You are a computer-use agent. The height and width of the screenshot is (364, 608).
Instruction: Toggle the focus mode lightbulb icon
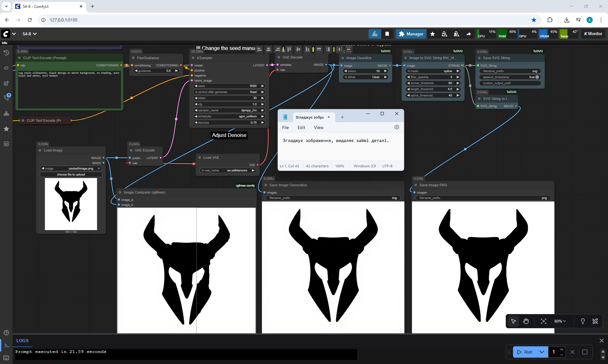pyautogui.click(x=583, y=321)
